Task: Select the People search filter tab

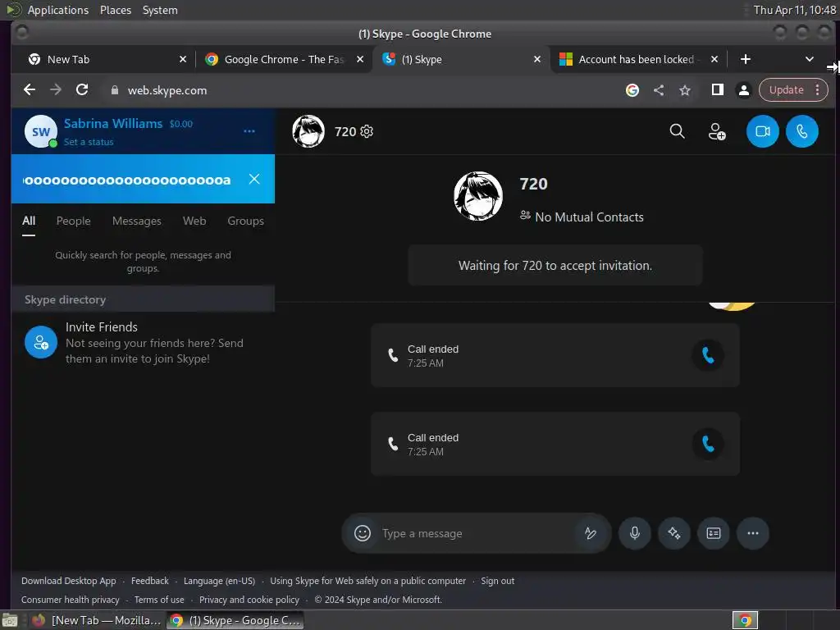Action: click(x=73, y=221)
